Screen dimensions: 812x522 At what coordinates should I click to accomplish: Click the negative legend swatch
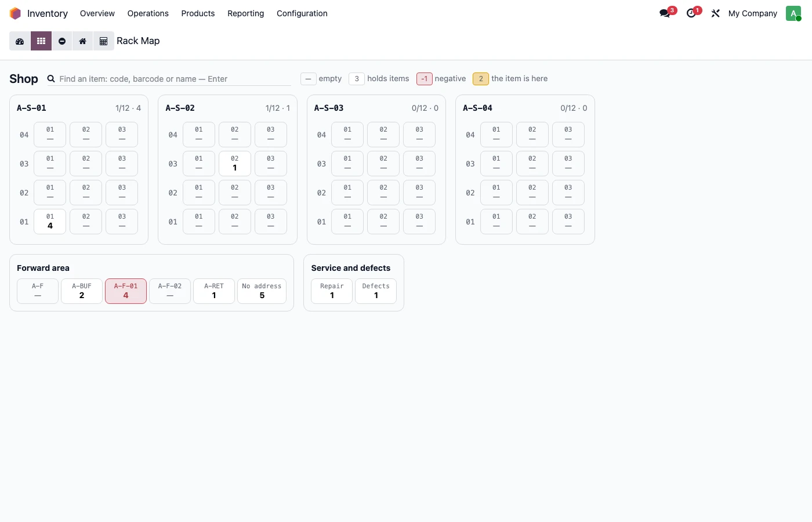[425, 79]
